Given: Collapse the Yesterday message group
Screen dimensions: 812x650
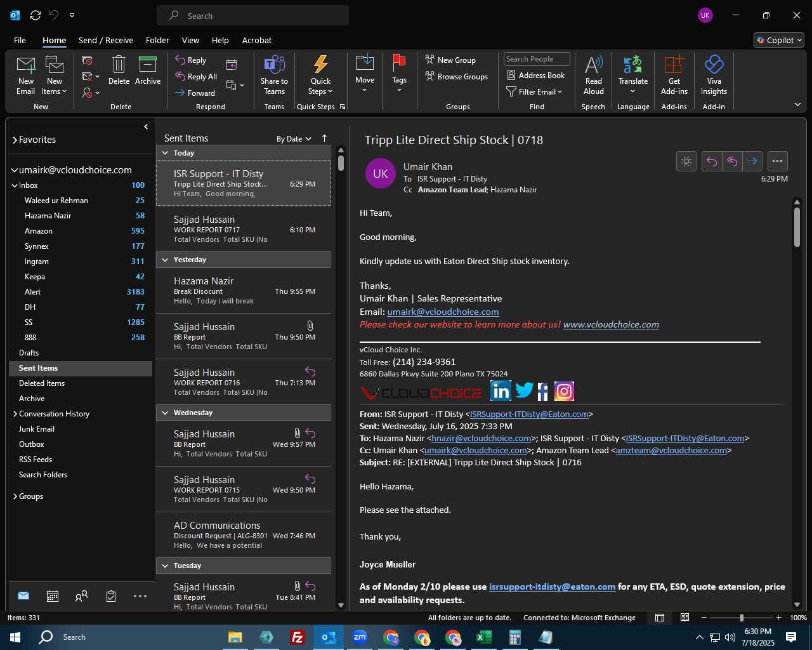Looking at the screenshot, I should point(165,260).
